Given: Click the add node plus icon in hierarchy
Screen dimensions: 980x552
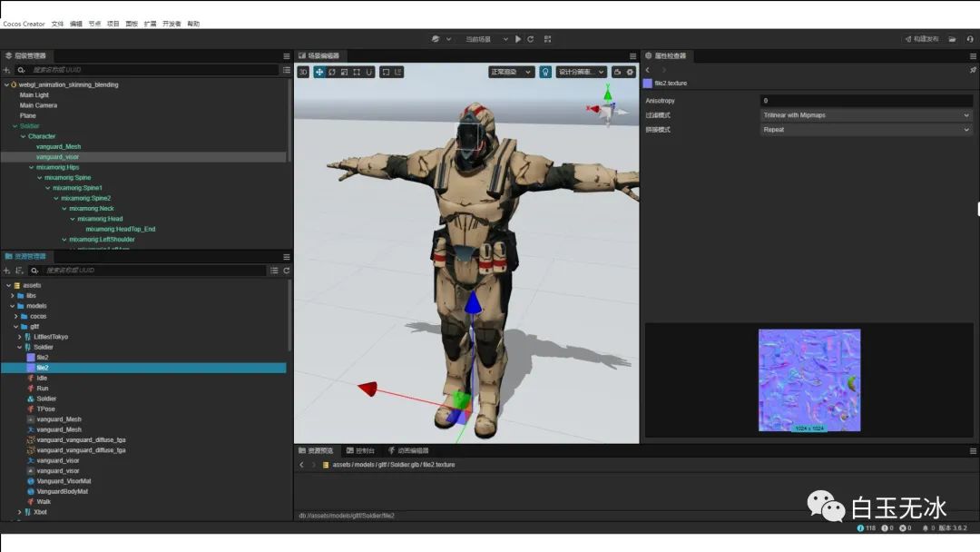Looking at the screenshot, I should click(x=6, y=70).
